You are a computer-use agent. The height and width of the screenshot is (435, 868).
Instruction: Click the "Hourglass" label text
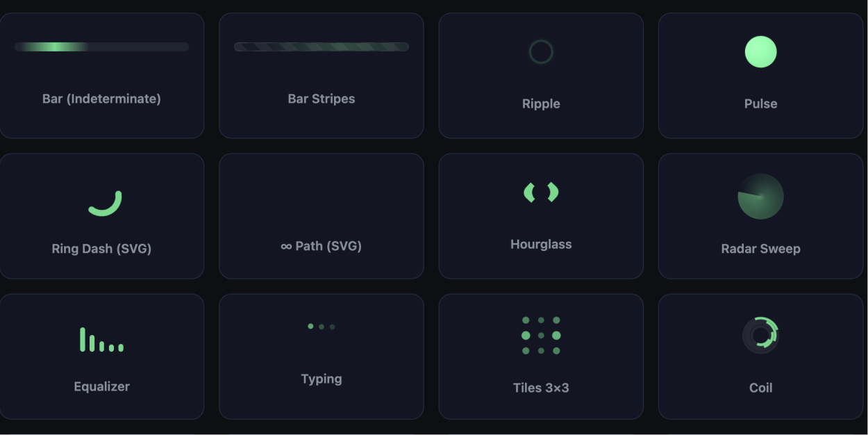[541, 245]
